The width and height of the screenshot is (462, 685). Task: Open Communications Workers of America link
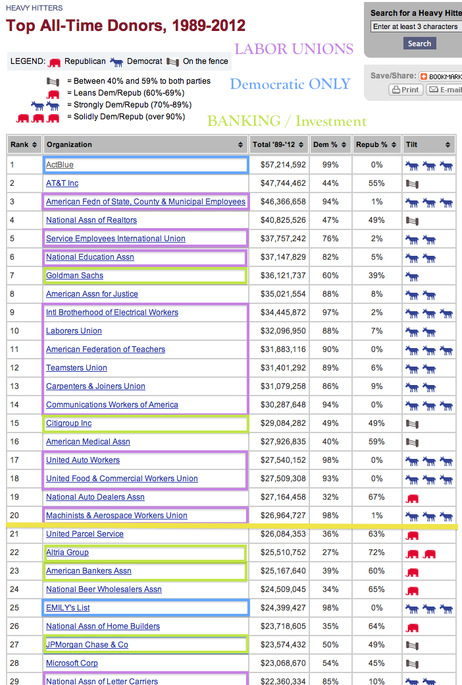(x=112, y=405)
